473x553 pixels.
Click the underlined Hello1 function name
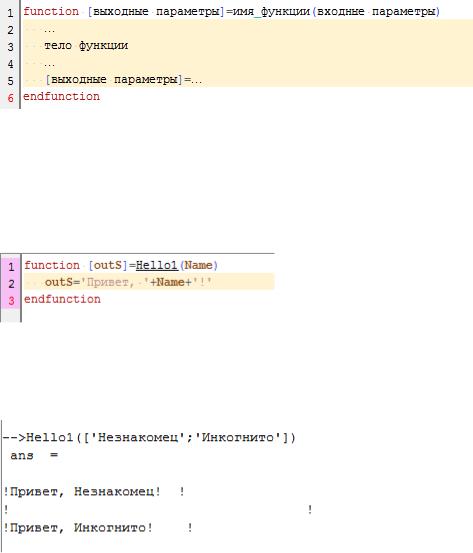click(157, 265)
